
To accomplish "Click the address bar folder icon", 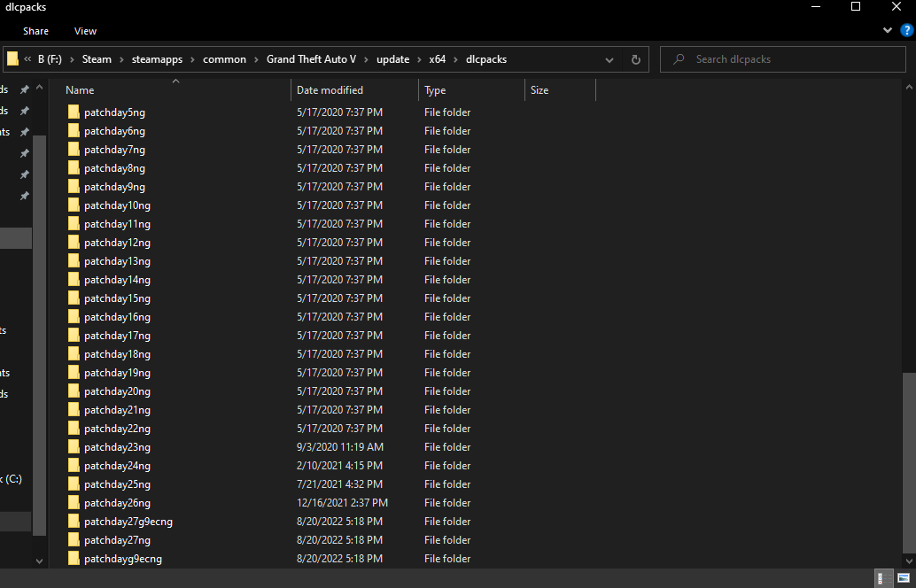I will (13, 59).
